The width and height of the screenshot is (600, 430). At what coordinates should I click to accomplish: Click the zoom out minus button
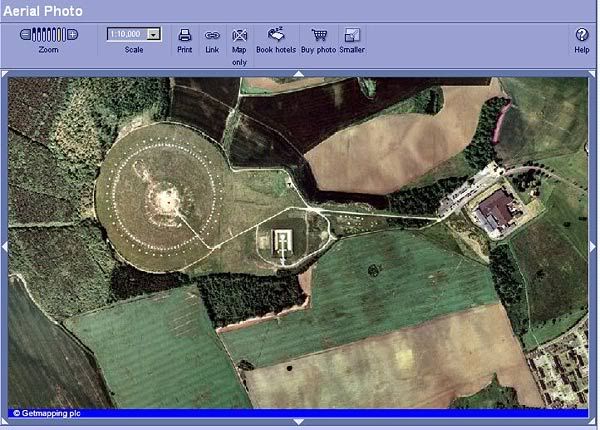(x=24, y=34)
